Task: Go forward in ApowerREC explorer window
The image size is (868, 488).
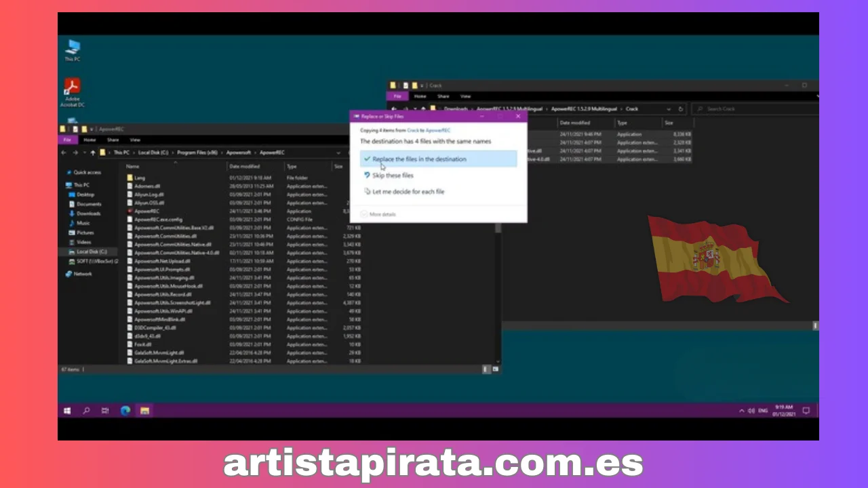Action: (x=75, y=152)
